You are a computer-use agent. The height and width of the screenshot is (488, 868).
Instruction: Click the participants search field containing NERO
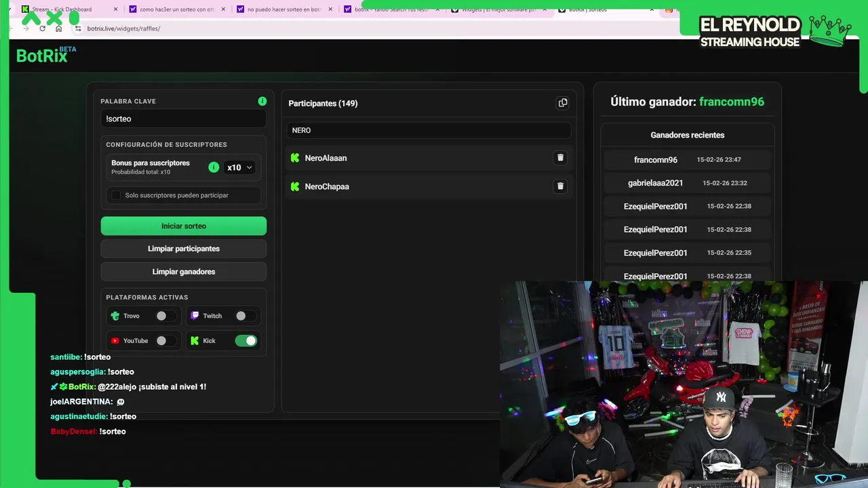(x=428, y=130)
